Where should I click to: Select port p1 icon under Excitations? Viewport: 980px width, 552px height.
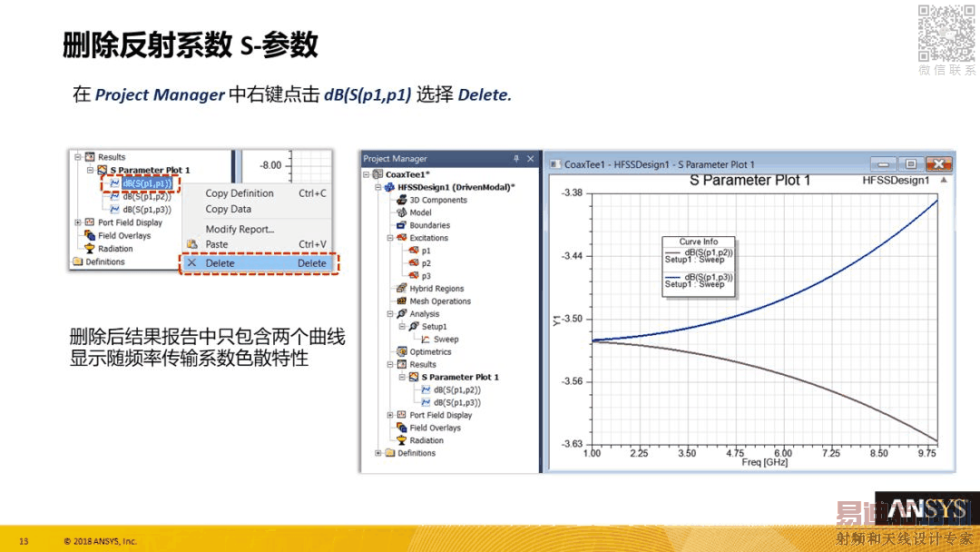pyautogui.click(x=414, y=250)
